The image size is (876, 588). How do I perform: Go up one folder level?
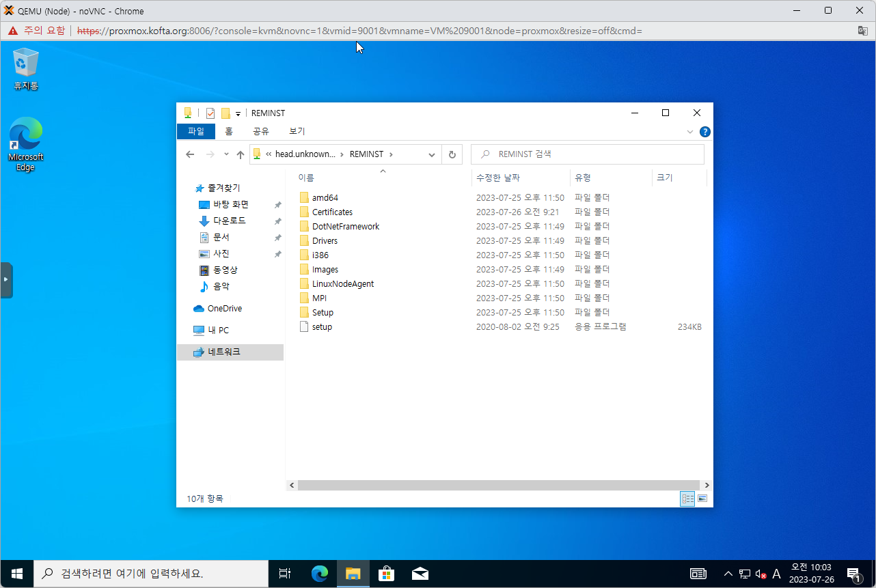(241, 154)
